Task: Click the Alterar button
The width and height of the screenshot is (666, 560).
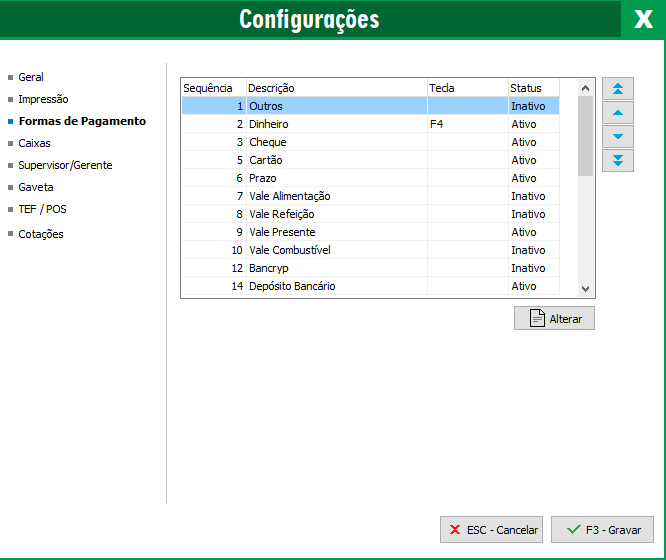Action: (x=554, y=318)
